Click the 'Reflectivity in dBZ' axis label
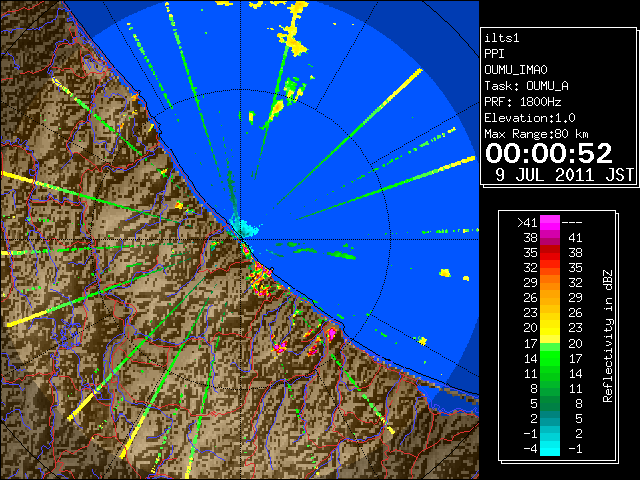Viewport: 640px width, 480px height. [x=608, y=336]
